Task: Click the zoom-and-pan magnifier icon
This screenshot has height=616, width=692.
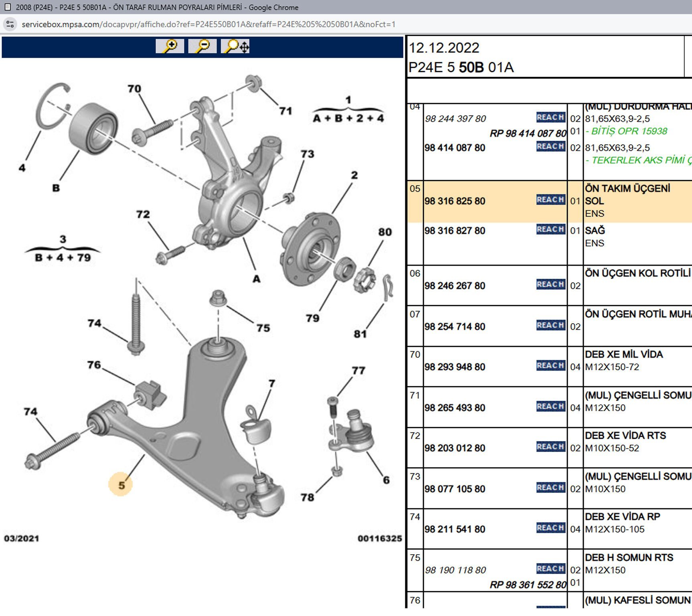Action: click(235, 46)
